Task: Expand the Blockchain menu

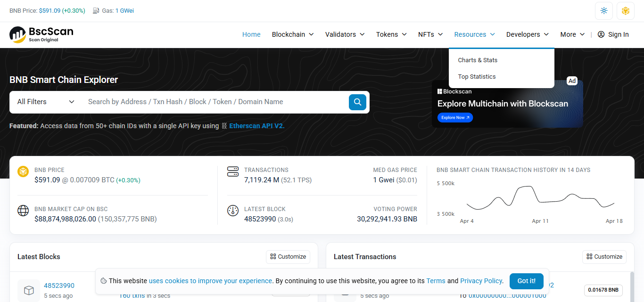Action: (x=293, y=34)
